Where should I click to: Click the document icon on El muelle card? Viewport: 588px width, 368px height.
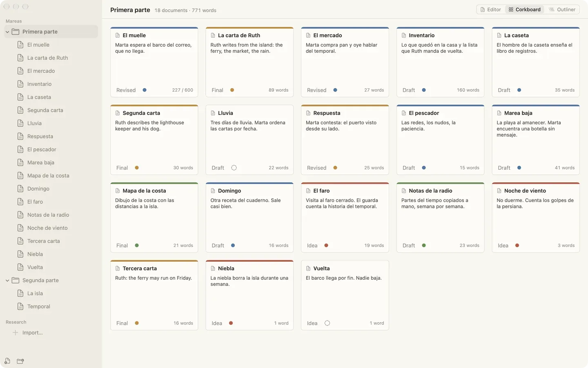pos(118,36)
